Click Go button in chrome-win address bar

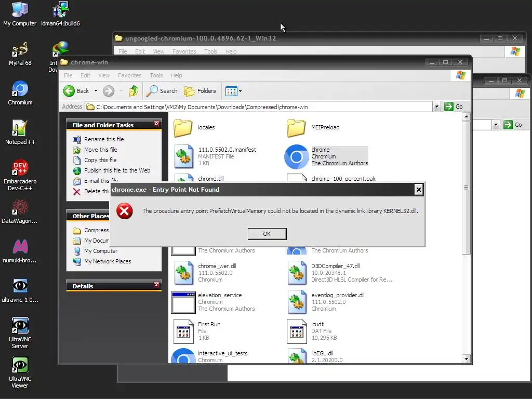(454, 107)
